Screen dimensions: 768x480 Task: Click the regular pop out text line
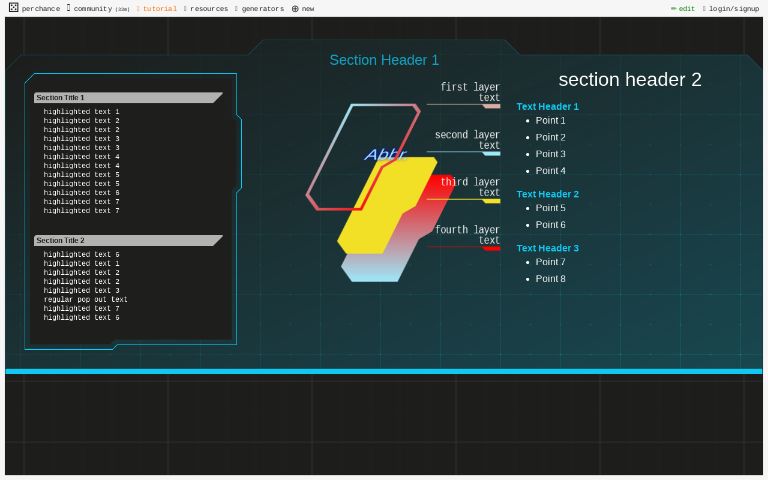pyautogui.click(x=85, y=299)
